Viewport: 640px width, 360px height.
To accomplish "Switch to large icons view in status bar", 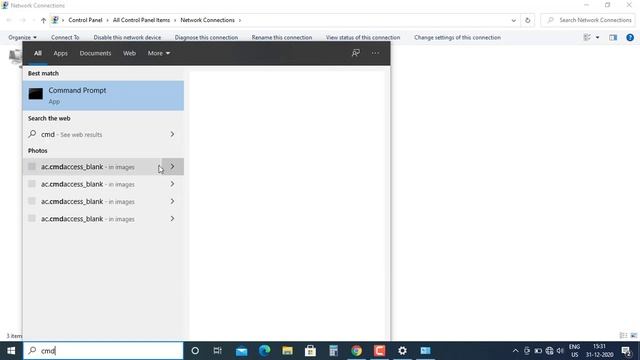I will [634, 336].
